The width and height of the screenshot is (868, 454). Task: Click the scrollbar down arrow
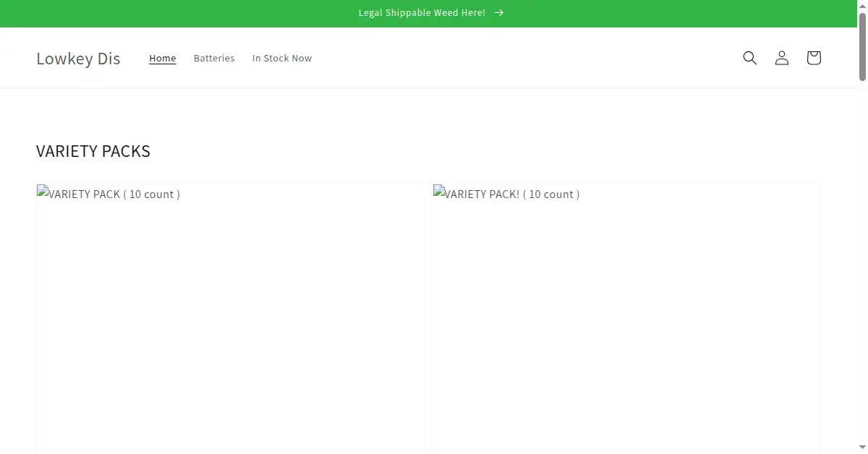pos(862,449)
